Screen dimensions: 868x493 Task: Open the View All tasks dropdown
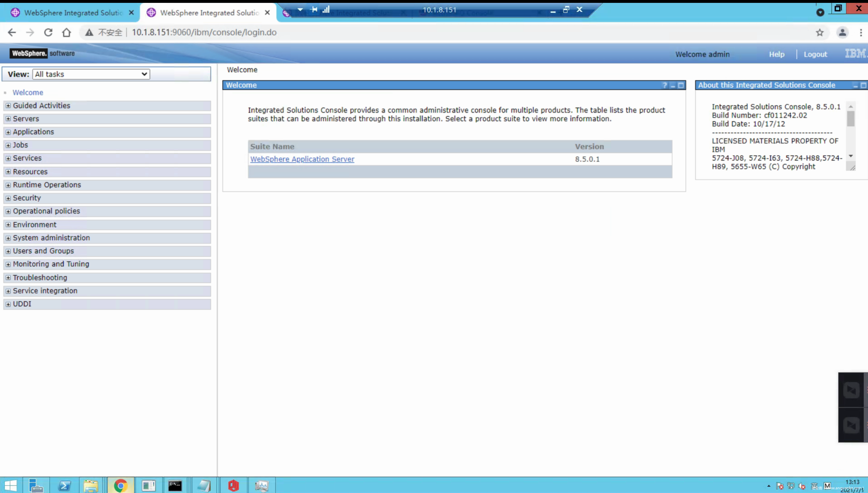point(91,74)
